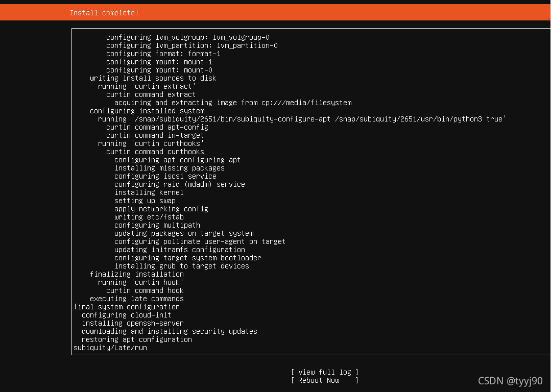This screenshot has height=392, width=551.
Task: Click the 'finalizing installation' line
Action: (137, 274)
